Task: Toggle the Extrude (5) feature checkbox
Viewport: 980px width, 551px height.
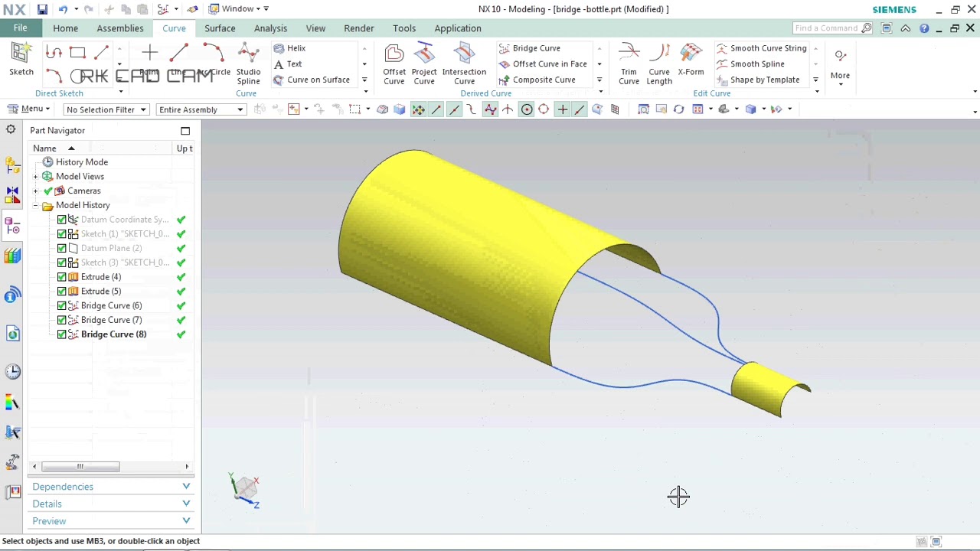Action: (x=62, y=292)
